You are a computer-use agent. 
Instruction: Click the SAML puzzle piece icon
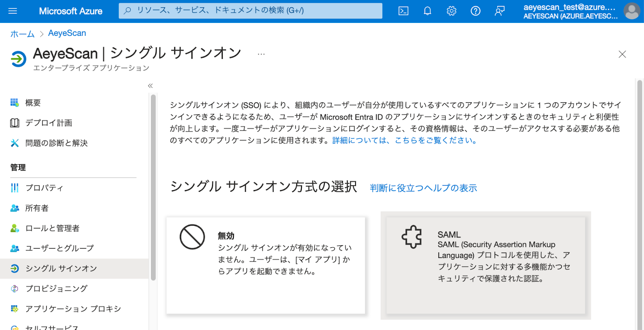[x=412, y=237]
